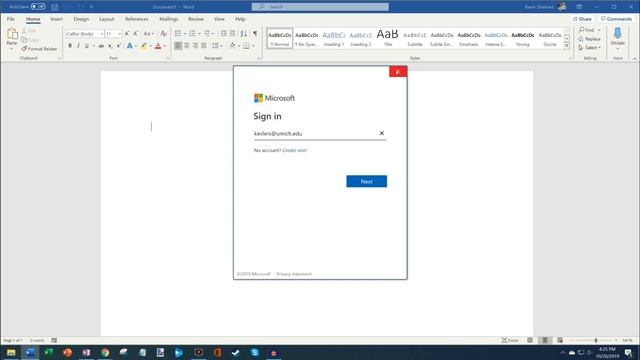This screenshot has width=640, height=360.
Task: Show or hide paragraph marks
Action: (x=255, y=33)
